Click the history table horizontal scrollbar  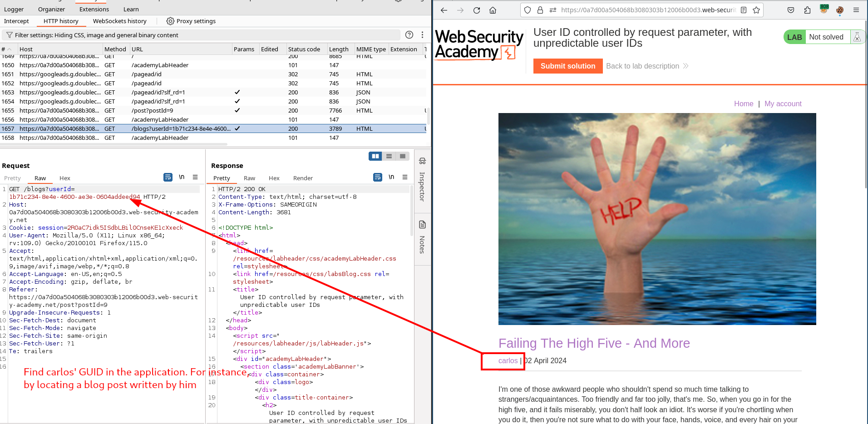[x=113, y=144]
